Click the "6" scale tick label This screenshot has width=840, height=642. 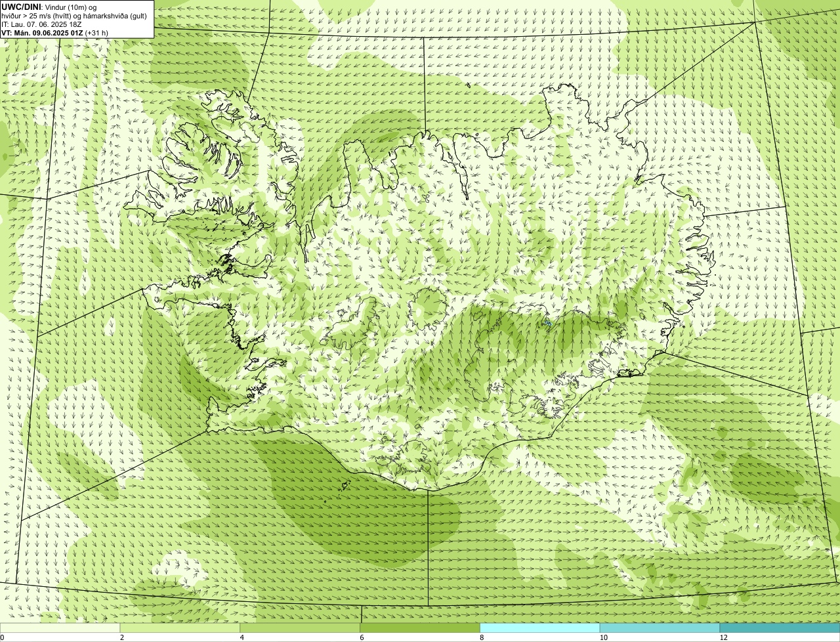pos(362,637)
